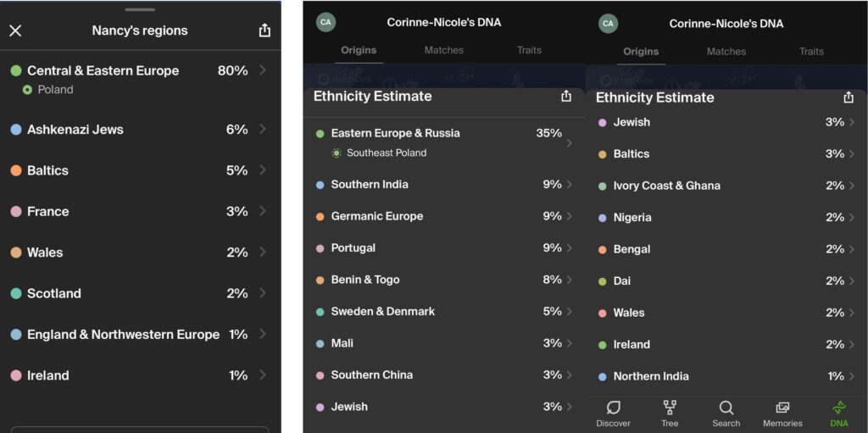Tap the share icon beside right Ethnicity Estimate
The width and height of the screenshot is (868, 433).
(849, 97)
